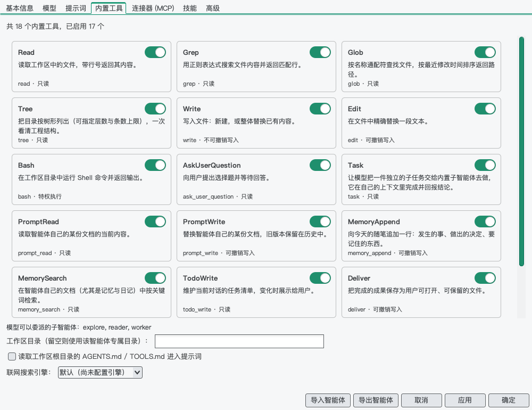
Task: Click the Deliver card title
Action: pyautogui.click(x=359, y=278)
